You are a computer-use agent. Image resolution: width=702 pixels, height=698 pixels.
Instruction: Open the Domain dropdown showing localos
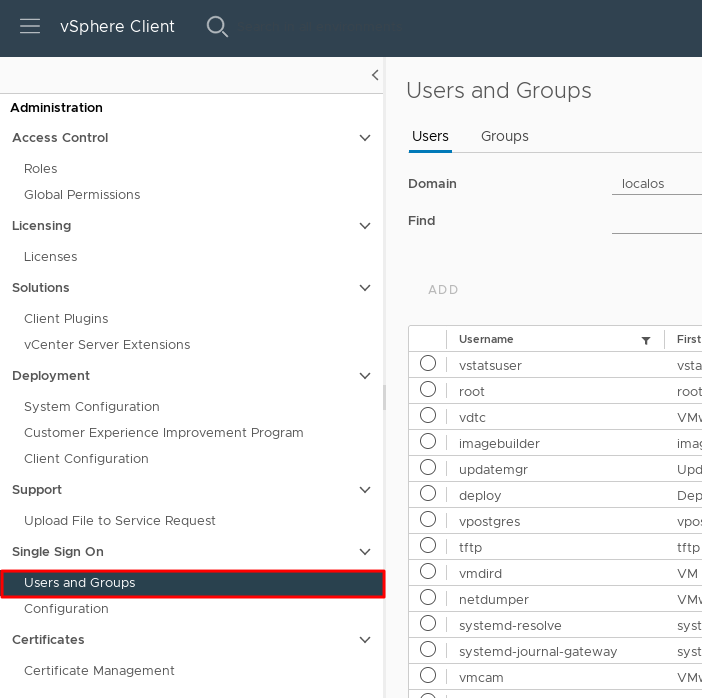click(656, 184)
